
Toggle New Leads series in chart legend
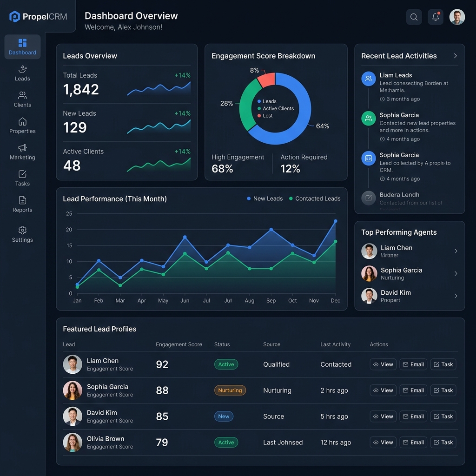pos(264,198)
